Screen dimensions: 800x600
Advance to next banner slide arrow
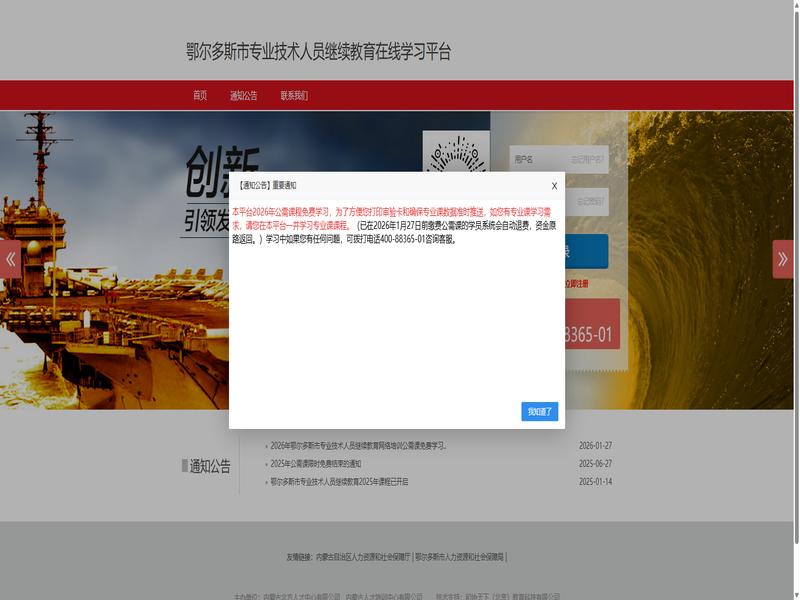pyautogui.click(x=783, y=259)
